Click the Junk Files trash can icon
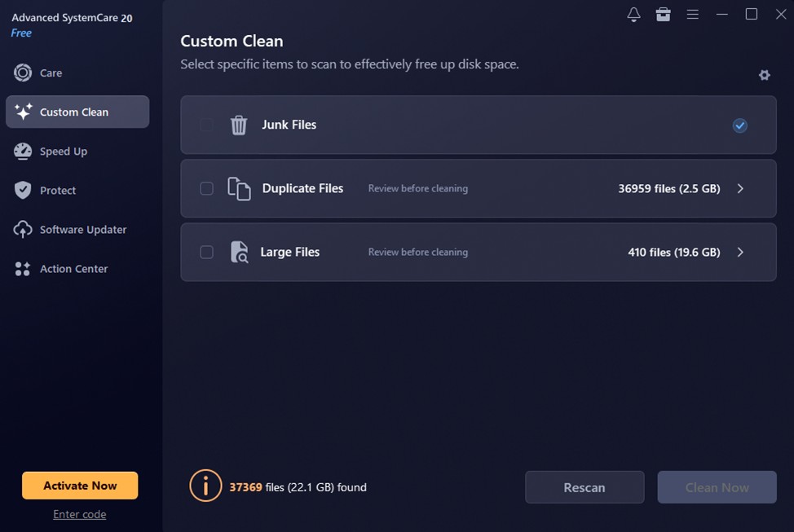 click(x=239, y=125)
